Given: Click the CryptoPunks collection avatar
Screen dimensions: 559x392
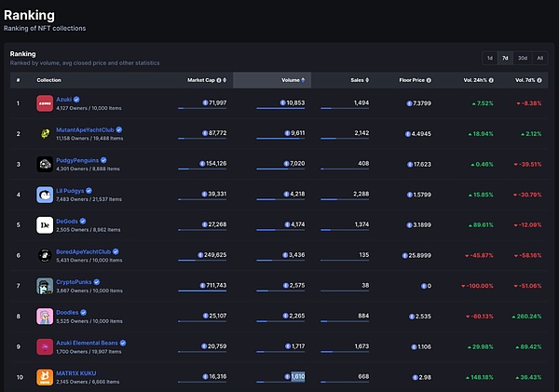Looking at the screenshot, I should pos(44,285).
